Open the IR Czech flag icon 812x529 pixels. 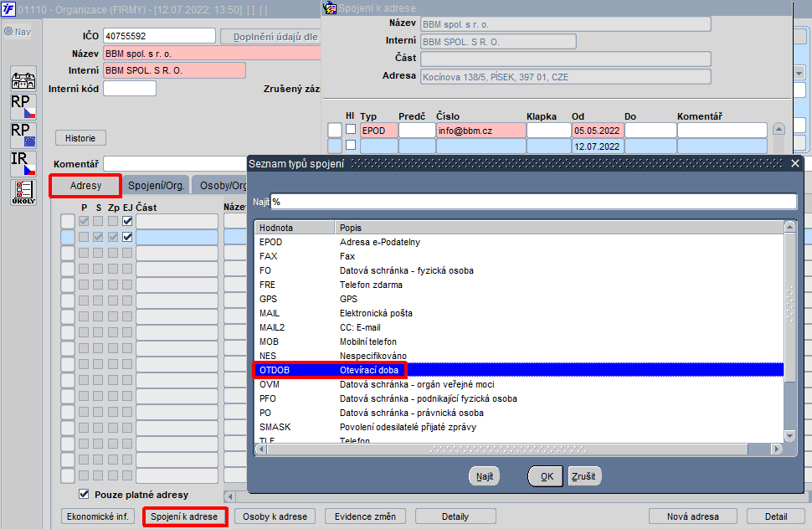[x=23, y=163]
